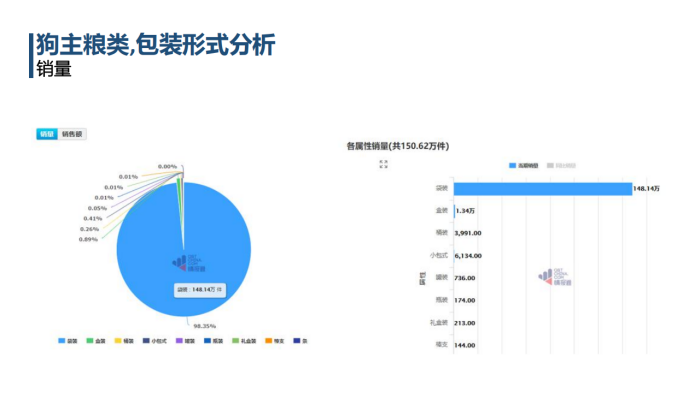Image resolution: width=700 pixels, height=393 pixels.
Task: Click the 98.35% pie label
Action: pyautogui.click(x=204, y=326)
